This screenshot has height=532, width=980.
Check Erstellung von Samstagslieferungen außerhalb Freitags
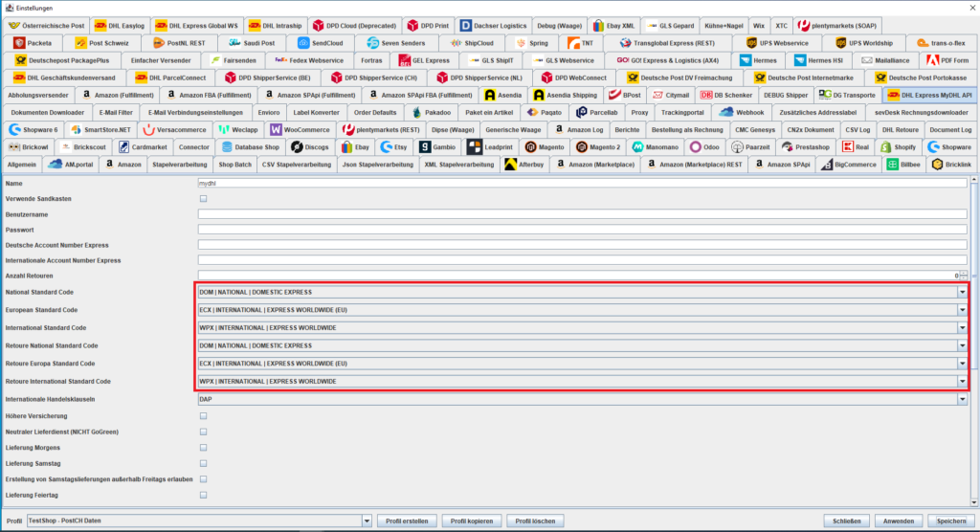(x=203, y=479)
